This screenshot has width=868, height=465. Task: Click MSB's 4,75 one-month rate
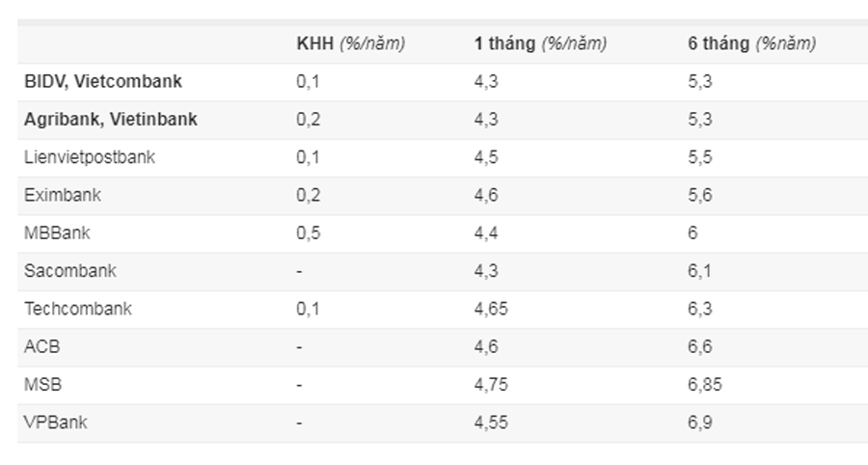(x=490, y=385)
